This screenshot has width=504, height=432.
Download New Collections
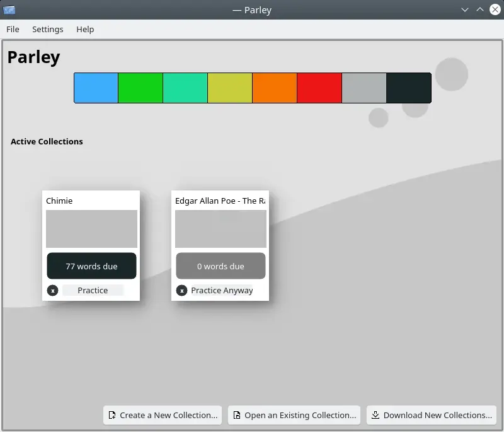click(x=432, y=415)
